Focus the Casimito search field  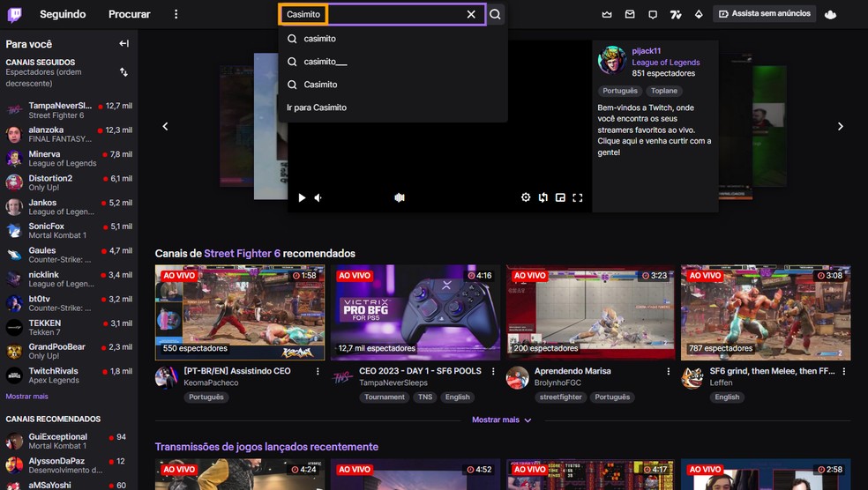pos(382,14)
